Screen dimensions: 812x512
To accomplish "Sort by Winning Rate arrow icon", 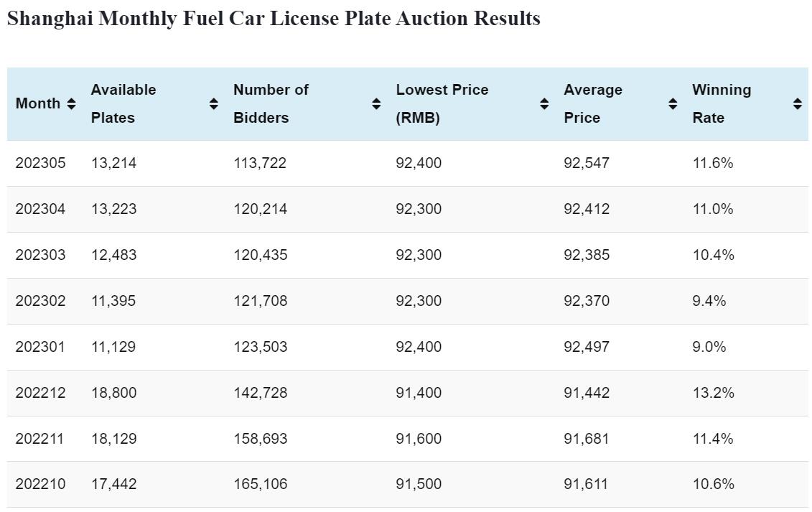I will tap(797, 104).
